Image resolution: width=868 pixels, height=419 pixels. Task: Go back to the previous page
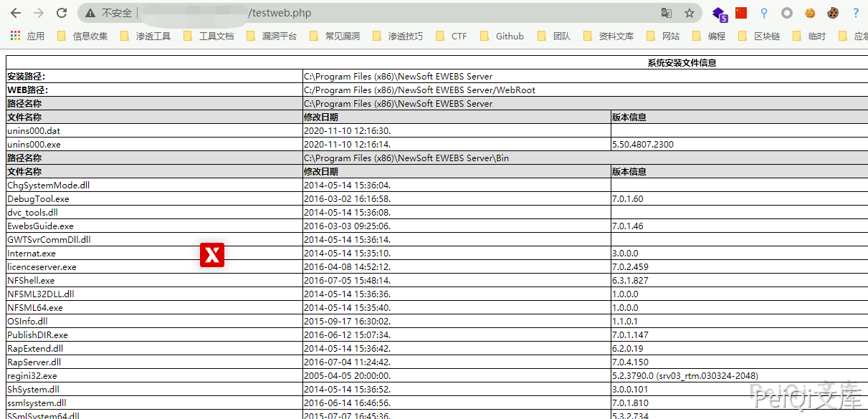16,13
